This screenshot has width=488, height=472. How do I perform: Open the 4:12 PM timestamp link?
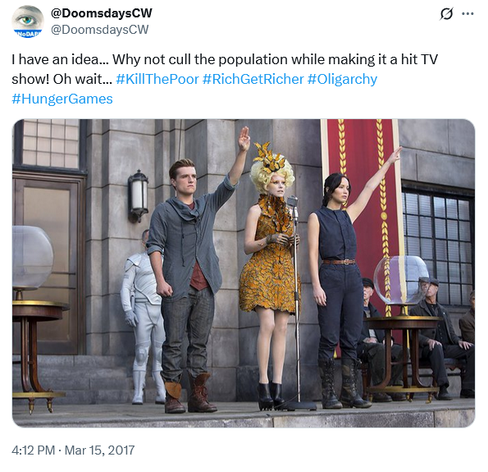pos(33,450)
